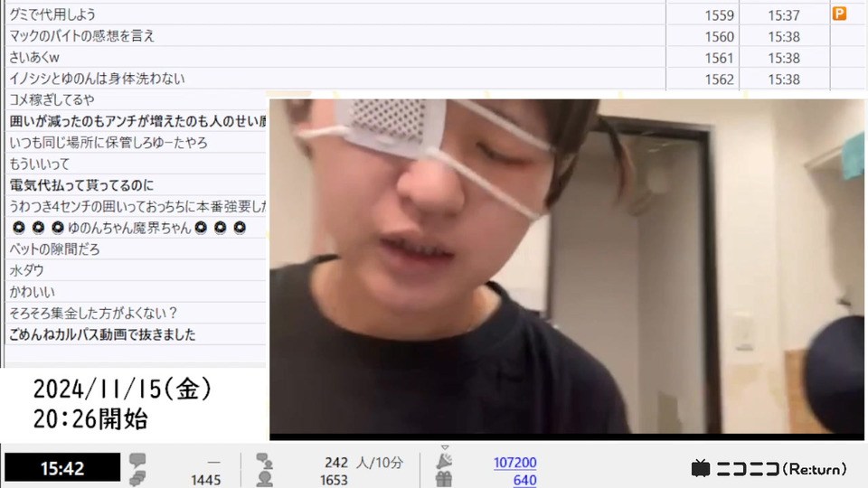Select comment number 1561 さいあくw

(433, 58)
